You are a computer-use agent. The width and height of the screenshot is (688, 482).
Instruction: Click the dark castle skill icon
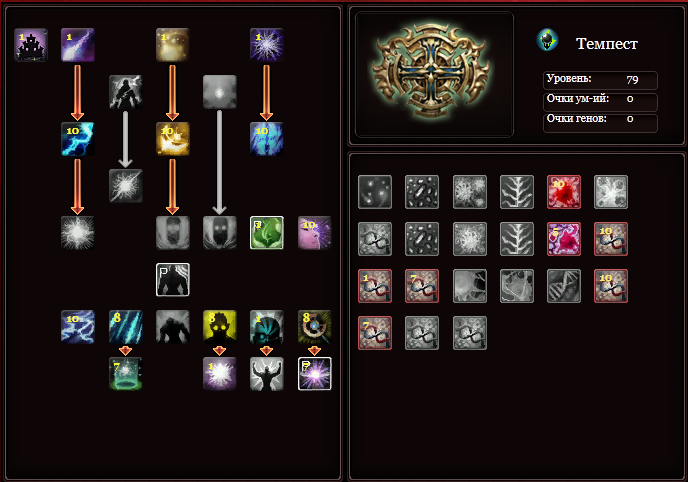(x=31, y=45)
